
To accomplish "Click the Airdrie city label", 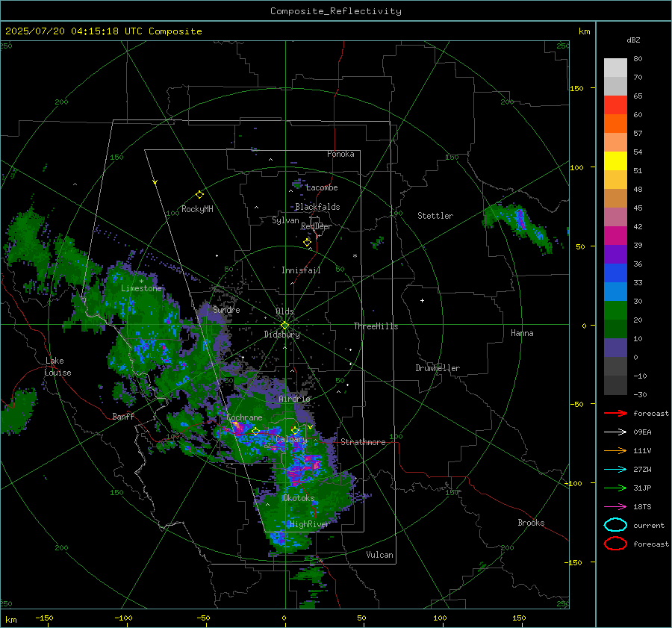I will [294, 399].
